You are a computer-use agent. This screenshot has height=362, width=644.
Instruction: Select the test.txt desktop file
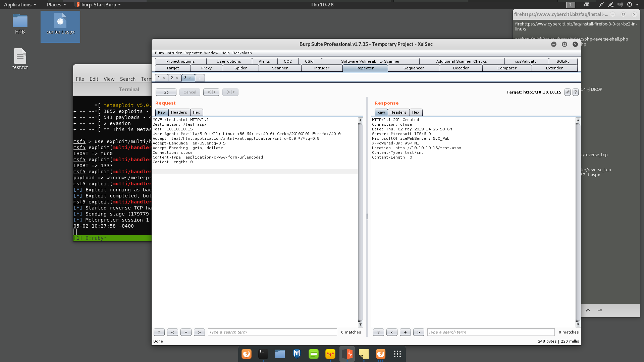coord(20,59)
